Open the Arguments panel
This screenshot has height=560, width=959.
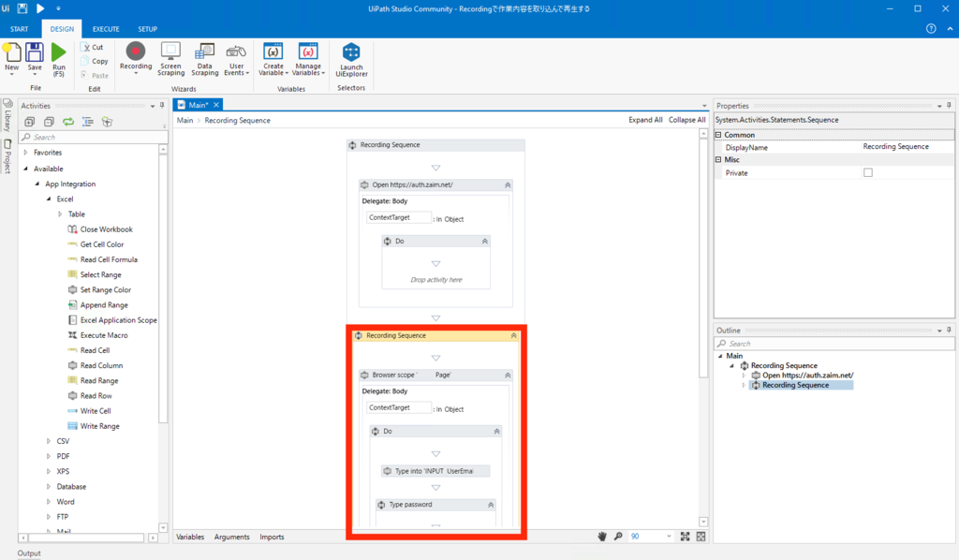coord(232,537)
